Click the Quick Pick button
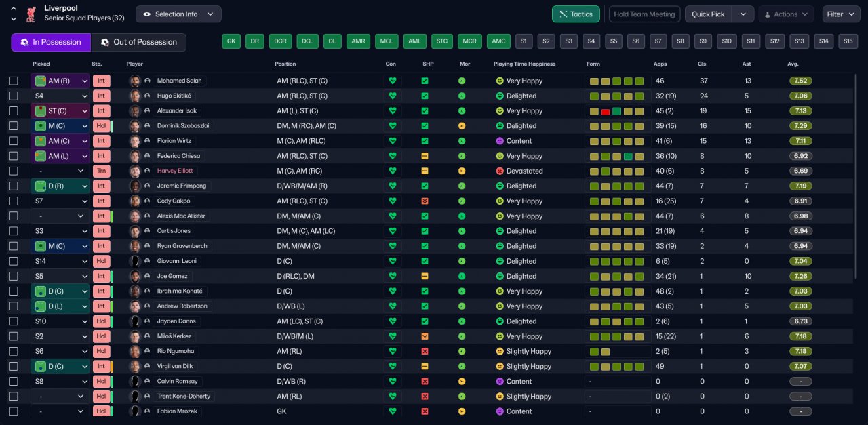Screen dimensions: 868x425 [709, 14]
